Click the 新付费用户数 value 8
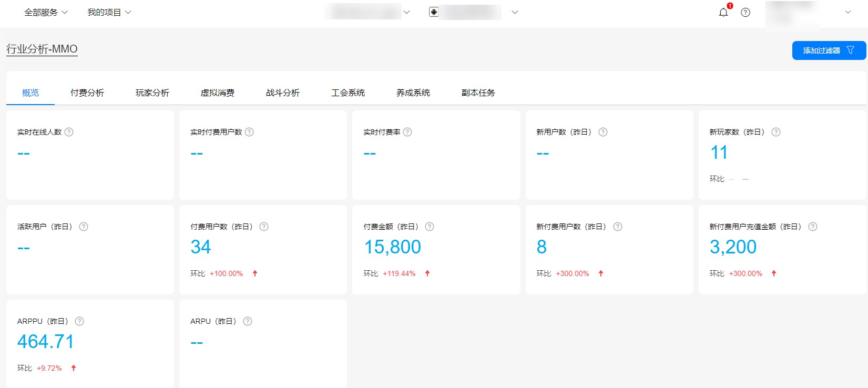Viewport: 868px width, 388px height. tap(542, 247)
